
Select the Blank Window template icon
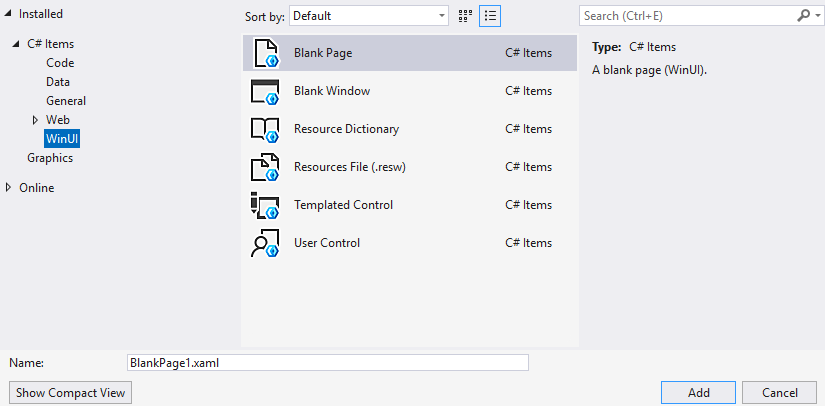[x=265, y=91]
